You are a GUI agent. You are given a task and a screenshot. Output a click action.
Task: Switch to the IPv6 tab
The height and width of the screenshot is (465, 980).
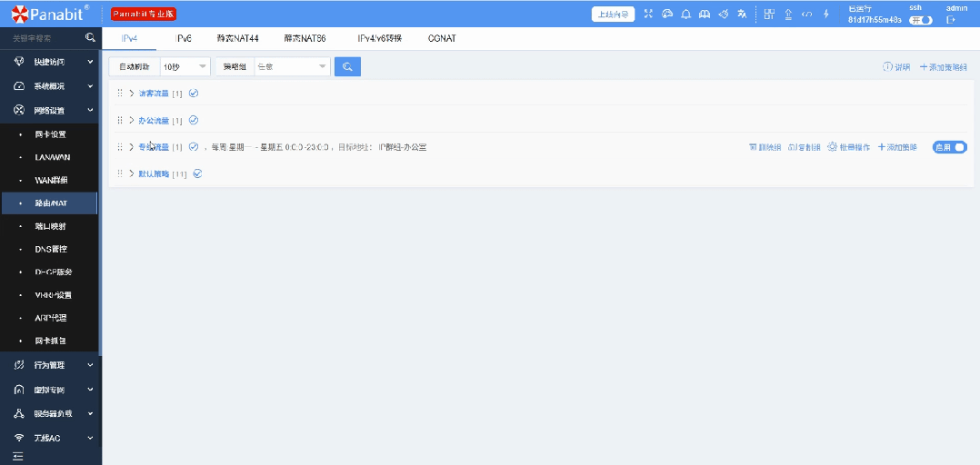point(184,39)
